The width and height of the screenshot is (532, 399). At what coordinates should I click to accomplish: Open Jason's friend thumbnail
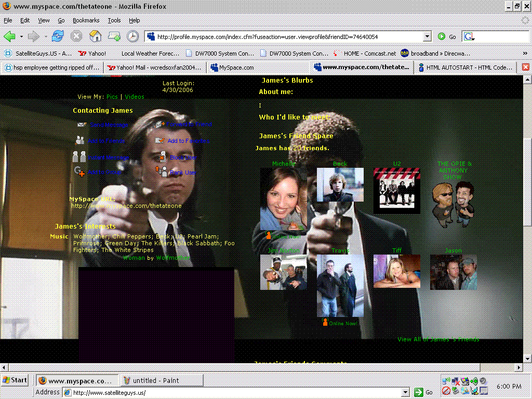[453, 272]
